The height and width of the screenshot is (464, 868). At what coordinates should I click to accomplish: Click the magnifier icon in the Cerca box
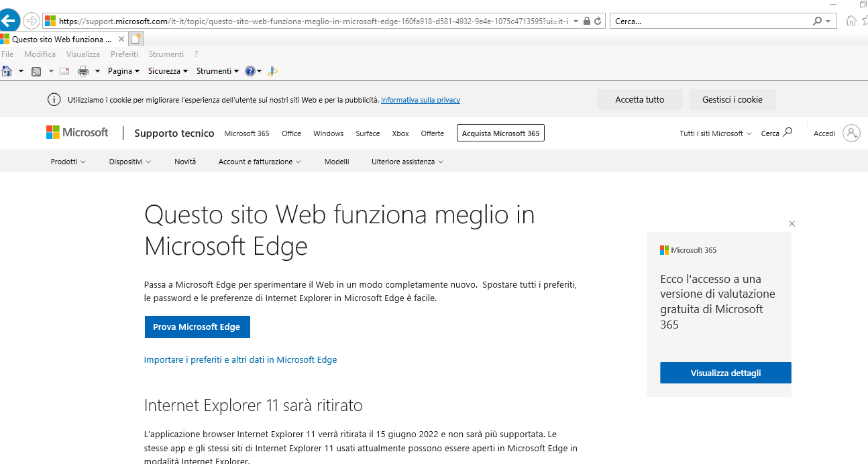point(818,21)
